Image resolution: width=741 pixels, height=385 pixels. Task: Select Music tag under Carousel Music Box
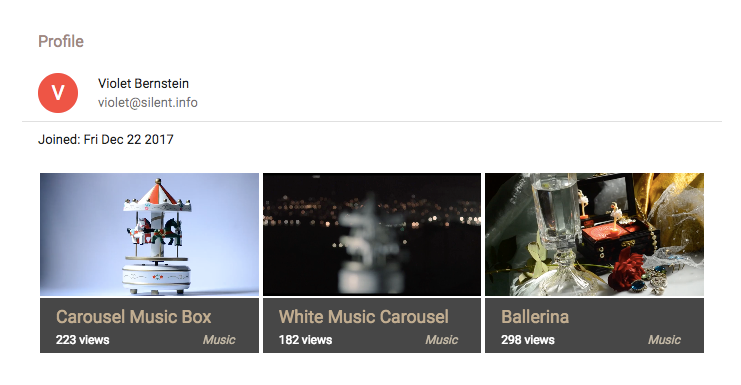click(219, 340)
